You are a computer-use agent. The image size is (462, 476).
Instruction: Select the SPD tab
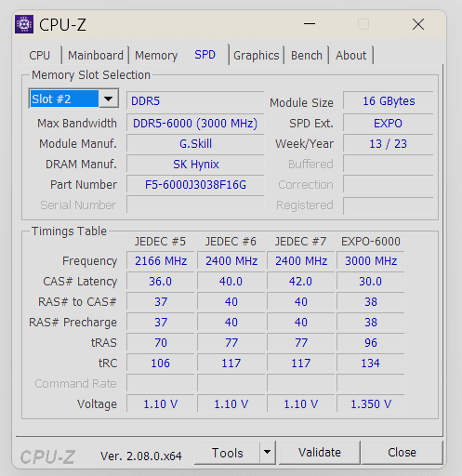click(205, 55)
